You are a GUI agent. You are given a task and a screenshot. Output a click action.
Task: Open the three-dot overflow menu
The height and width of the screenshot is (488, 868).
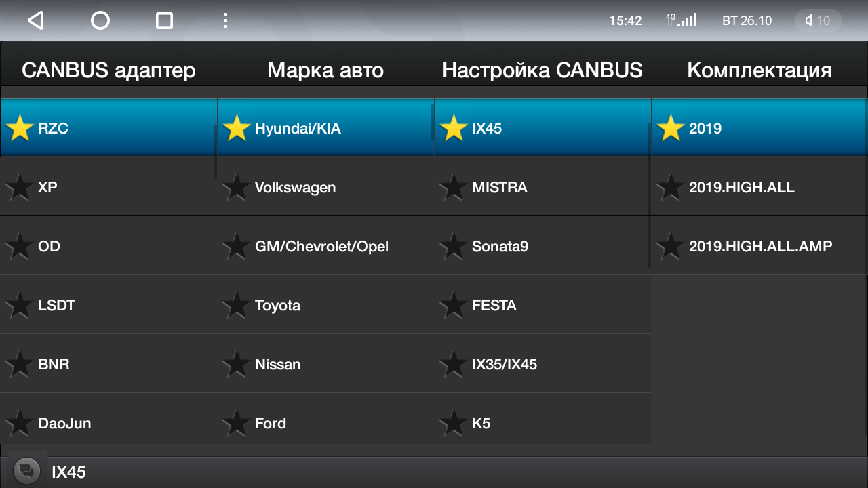(x=225, y=20)
